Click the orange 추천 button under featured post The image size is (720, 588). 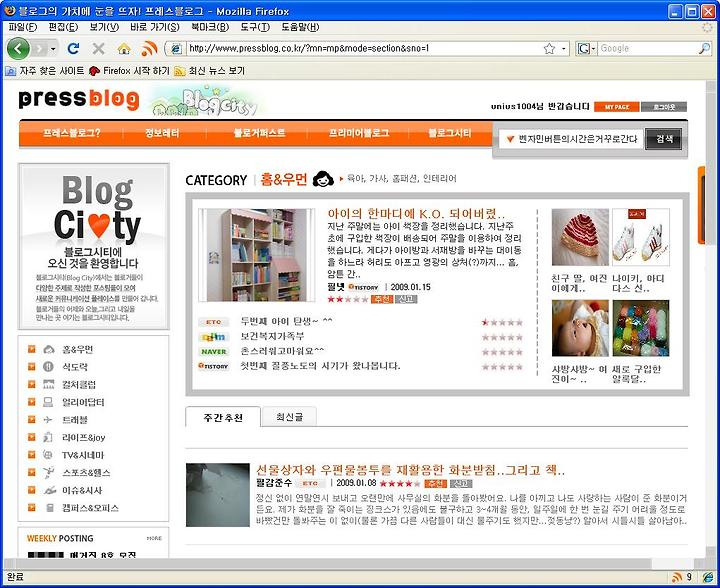pos(382,299)
